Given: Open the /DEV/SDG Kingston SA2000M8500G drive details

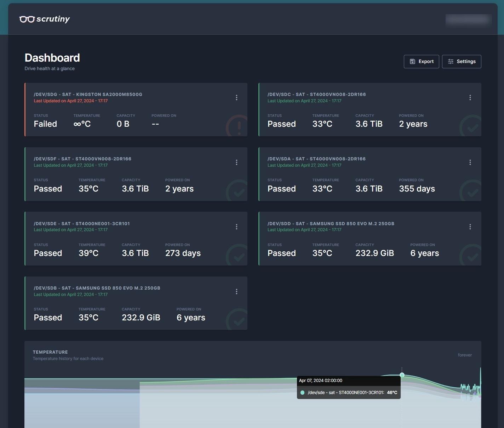Looking at the screenshot, I should [x=88, y=95].
